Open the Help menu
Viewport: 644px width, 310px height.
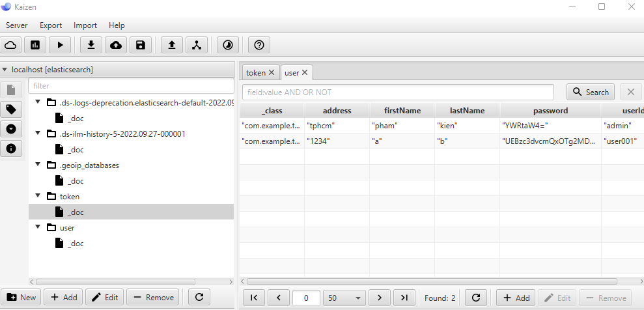click(x=117, y=25)
